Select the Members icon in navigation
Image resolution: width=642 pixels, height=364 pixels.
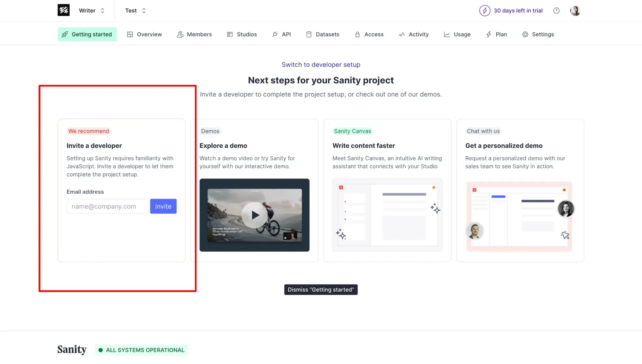point(180,34)
